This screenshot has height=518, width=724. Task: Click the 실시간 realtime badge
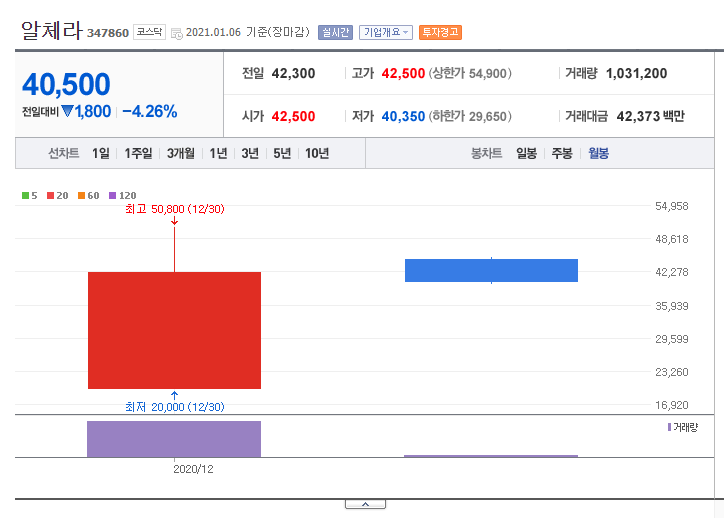point(335,32)
